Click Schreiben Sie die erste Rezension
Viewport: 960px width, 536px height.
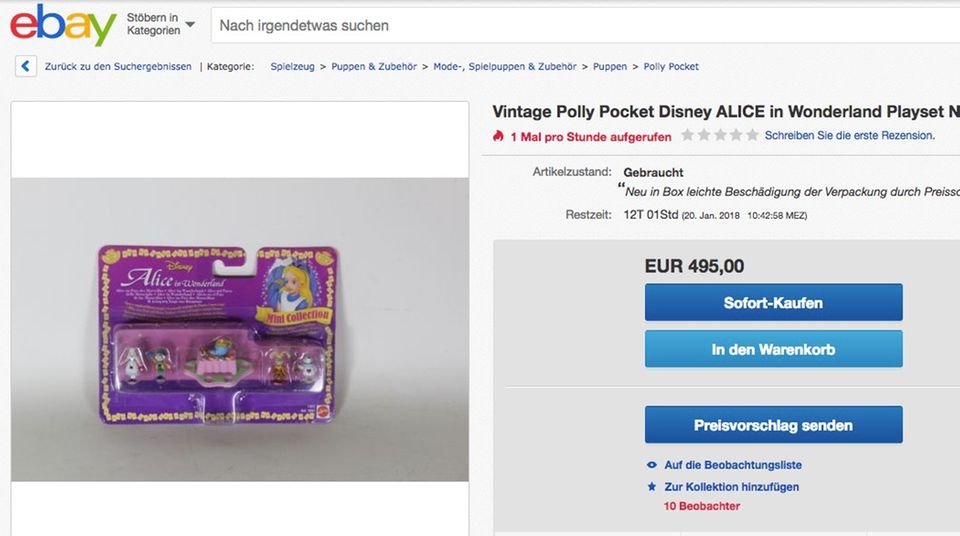point(849,135)
